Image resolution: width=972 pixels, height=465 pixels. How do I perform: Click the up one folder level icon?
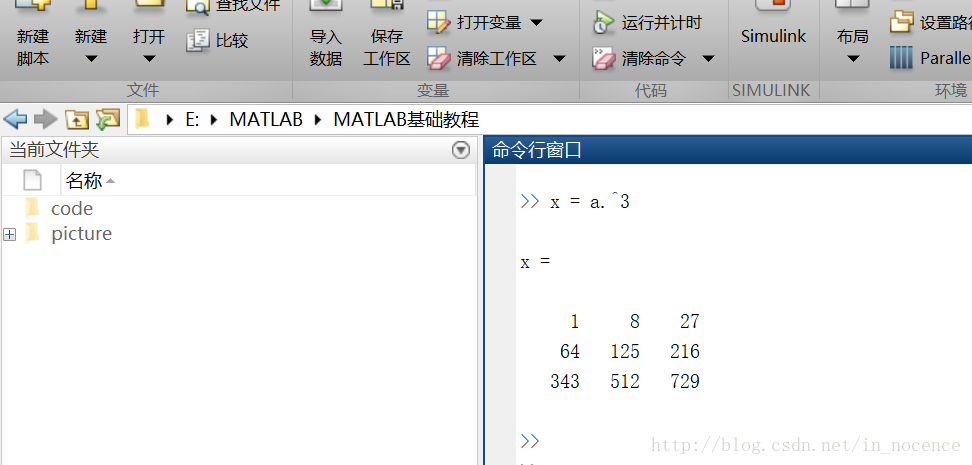click(x=77, y=119)
